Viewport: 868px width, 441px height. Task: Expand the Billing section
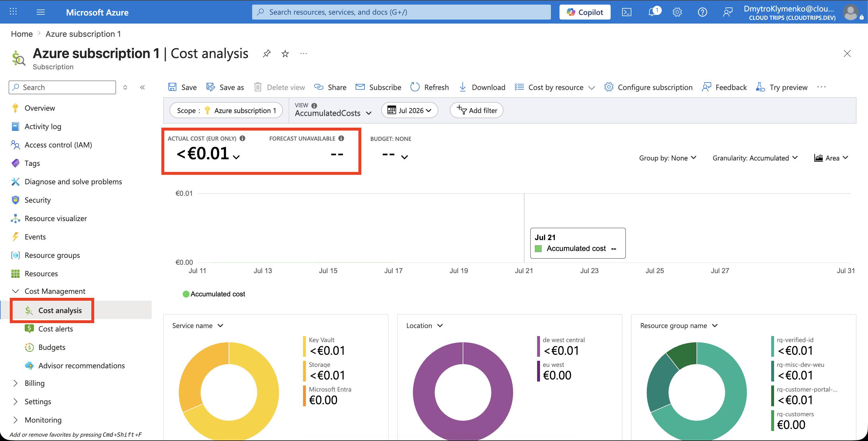16,383
